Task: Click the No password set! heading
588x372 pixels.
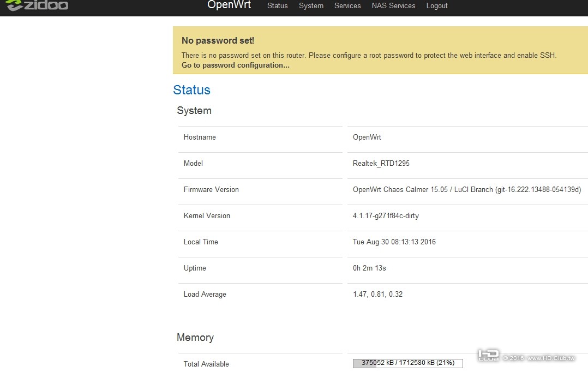Action: tap(218, 41)
